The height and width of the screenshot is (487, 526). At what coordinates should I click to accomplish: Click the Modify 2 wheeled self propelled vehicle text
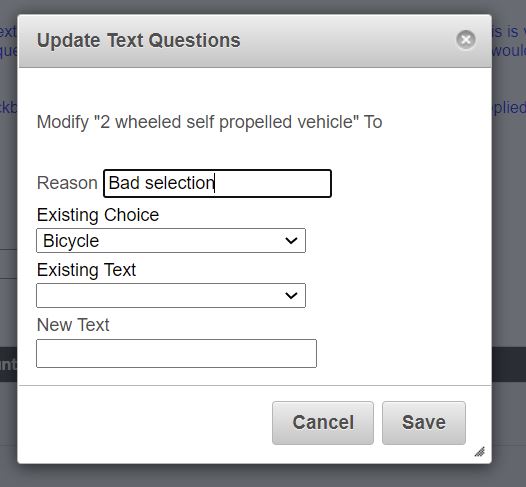click(x=209, y=122)
